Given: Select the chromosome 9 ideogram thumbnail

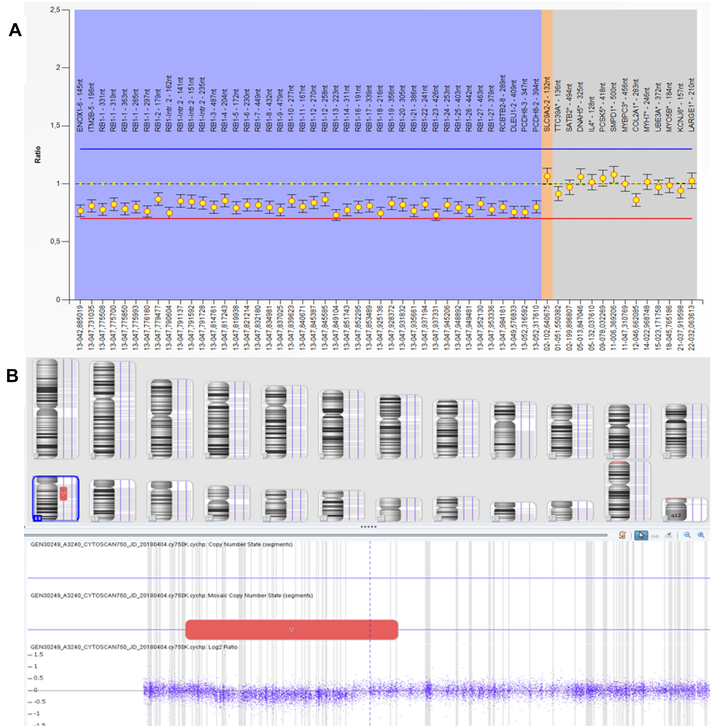Looking at the screenshot, I should [x=513, y=430].
